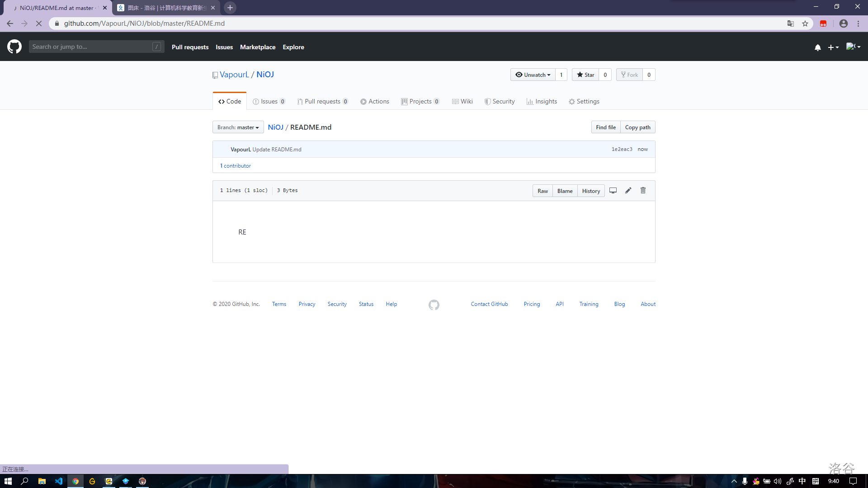Open file in GitHub Desktop icon
The height and width of the screenshot is (488, 868).
click(x=613, y=191)
